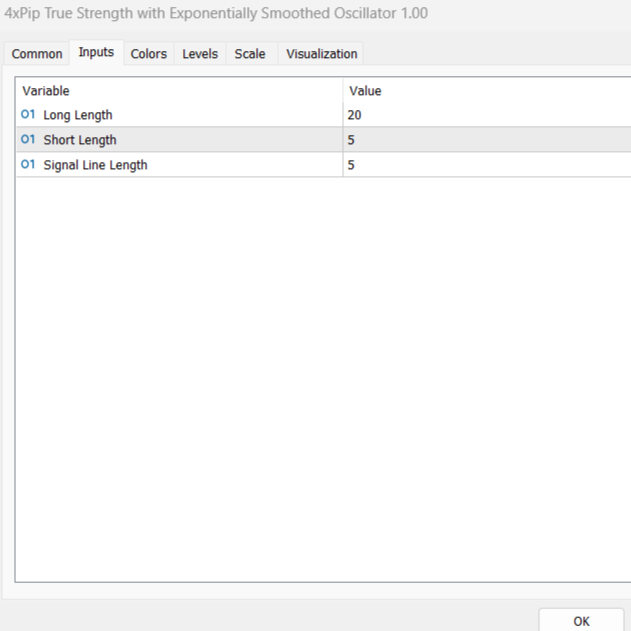The height and width of the screenshot is (631, 631).
Task: Click the integer icon beside Long Length
Action: pos(28,115)
